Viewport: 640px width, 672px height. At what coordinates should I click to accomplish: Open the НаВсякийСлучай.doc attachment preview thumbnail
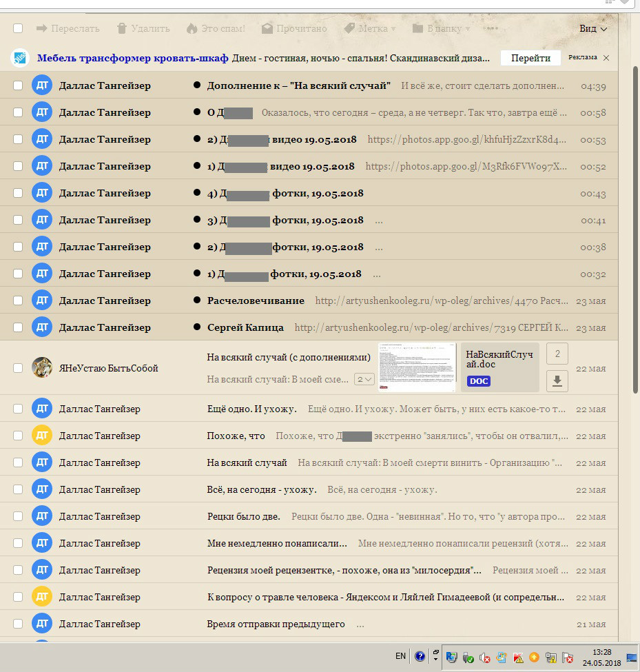[417, 367]
